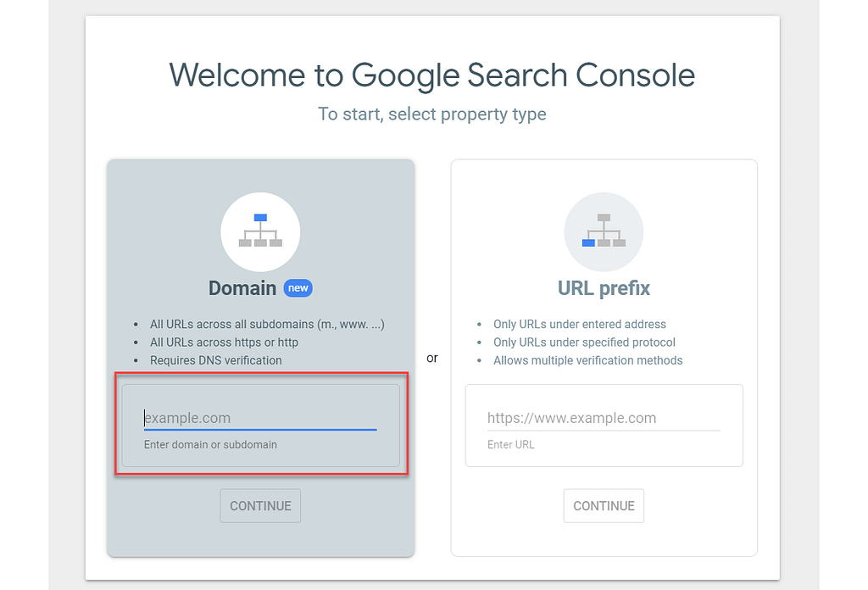Image resolution: width=868 pixels, height=590 pixels.
Task: Click 'Only URLs under specified protocol'
Action: tap(584, 342)
